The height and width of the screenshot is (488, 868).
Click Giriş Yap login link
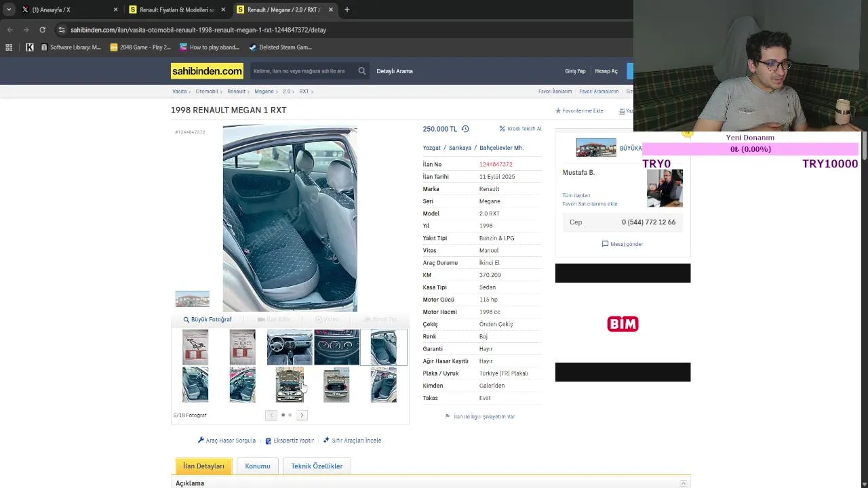click(x=575, y=71)
